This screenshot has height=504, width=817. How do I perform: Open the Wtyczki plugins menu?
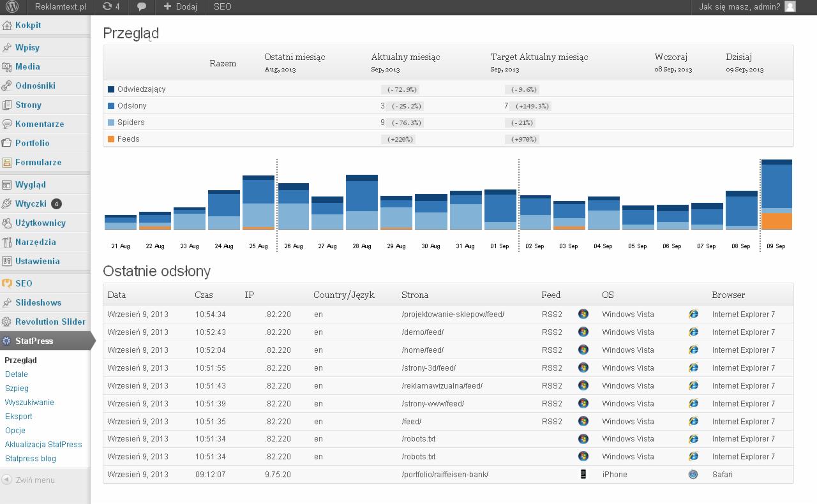(31, 204)
